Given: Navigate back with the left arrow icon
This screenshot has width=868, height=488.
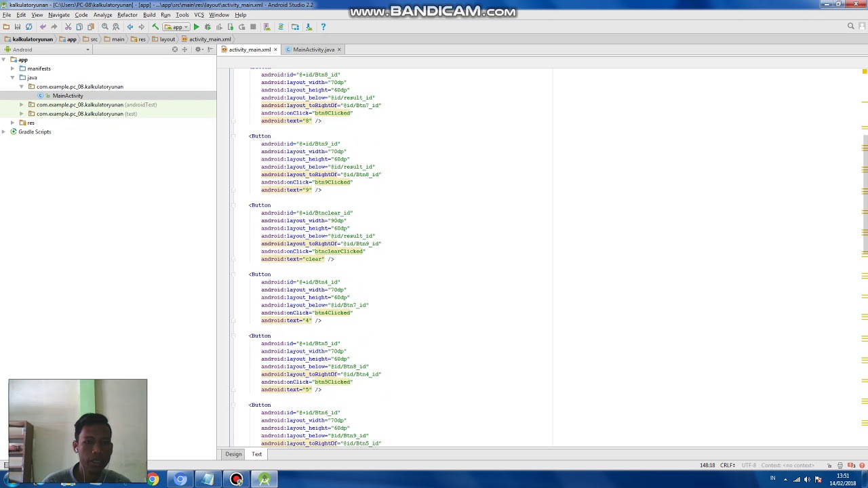Looking at the screenshot, I should [130, 27].
